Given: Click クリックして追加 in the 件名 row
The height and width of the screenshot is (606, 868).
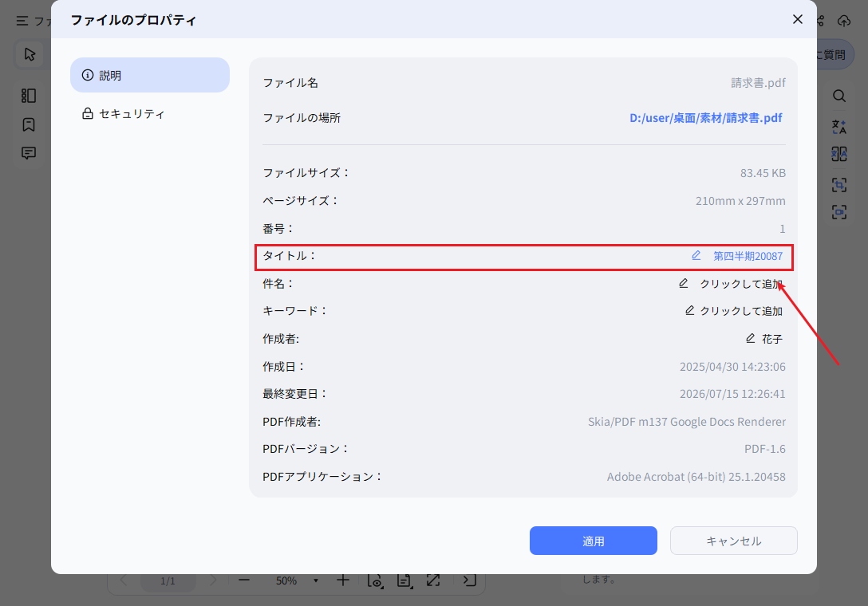Looking at the screenshot, I should coord(740,283).
